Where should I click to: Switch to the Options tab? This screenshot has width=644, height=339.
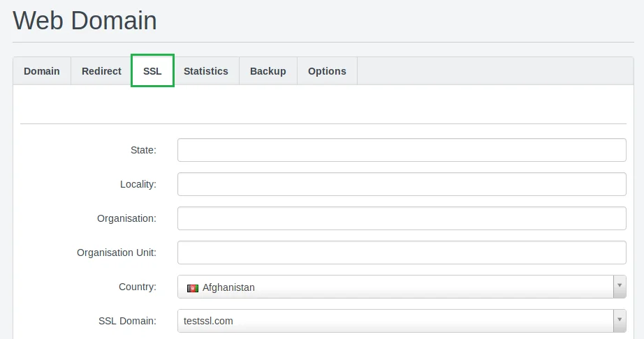pyautogui.click(x=327, y=71)
